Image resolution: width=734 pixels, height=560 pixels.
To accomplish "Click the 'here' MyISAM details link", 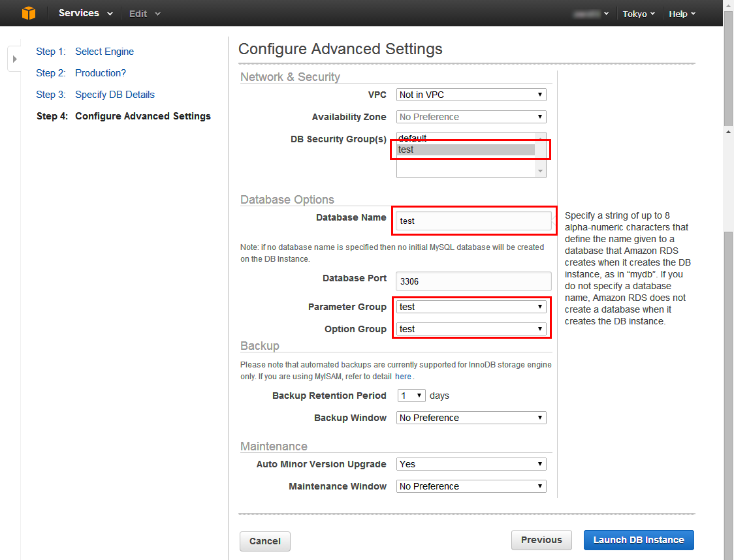I will coord(403,377).
